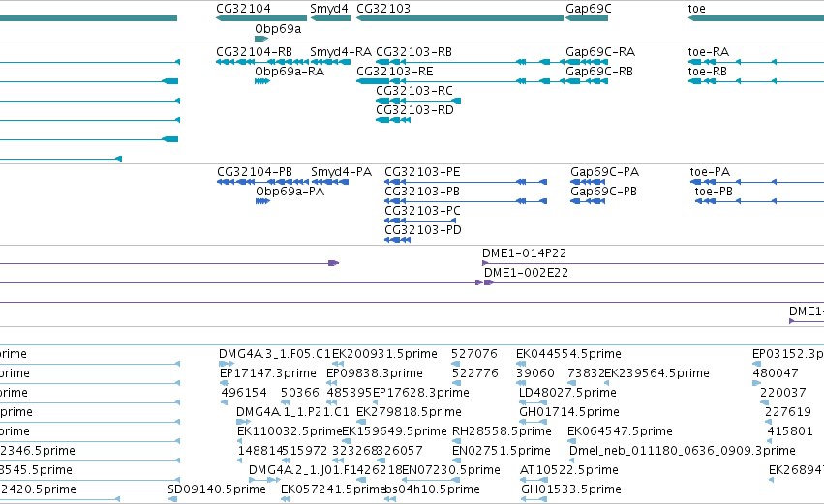Click EST GH01714.5prime
The image size is (824, 504).
pyautogui.click(x=569, y=413)
